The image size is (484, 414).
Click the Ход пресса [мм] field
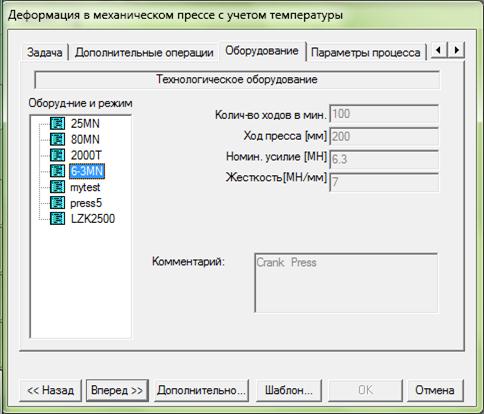[x=384, y=136]
